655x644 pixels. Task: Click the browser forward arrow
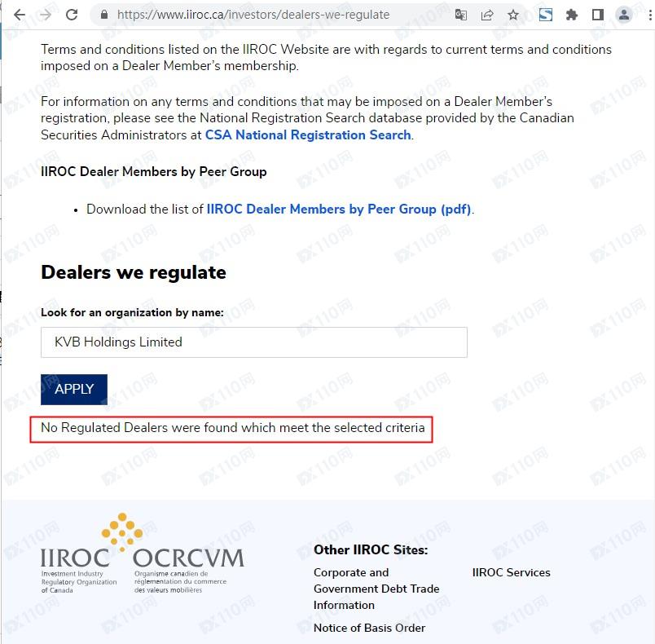click(x=46, y=15)
